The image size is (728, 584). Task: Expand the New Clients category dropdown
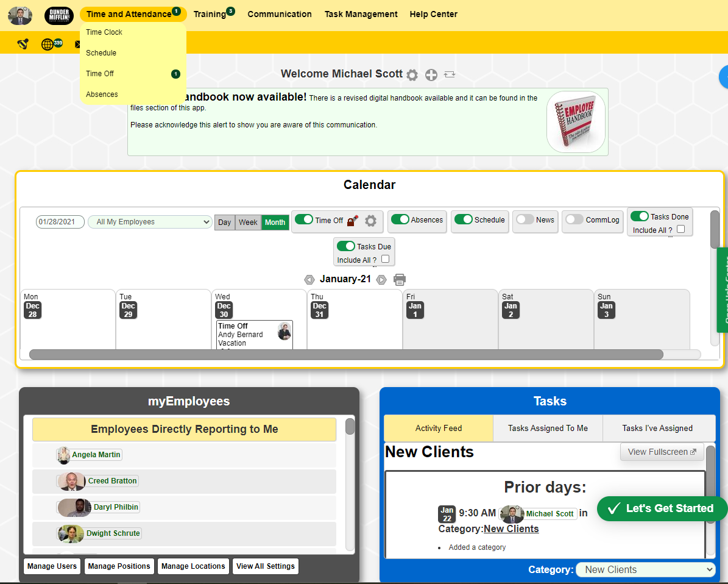[x=646, y=569]
